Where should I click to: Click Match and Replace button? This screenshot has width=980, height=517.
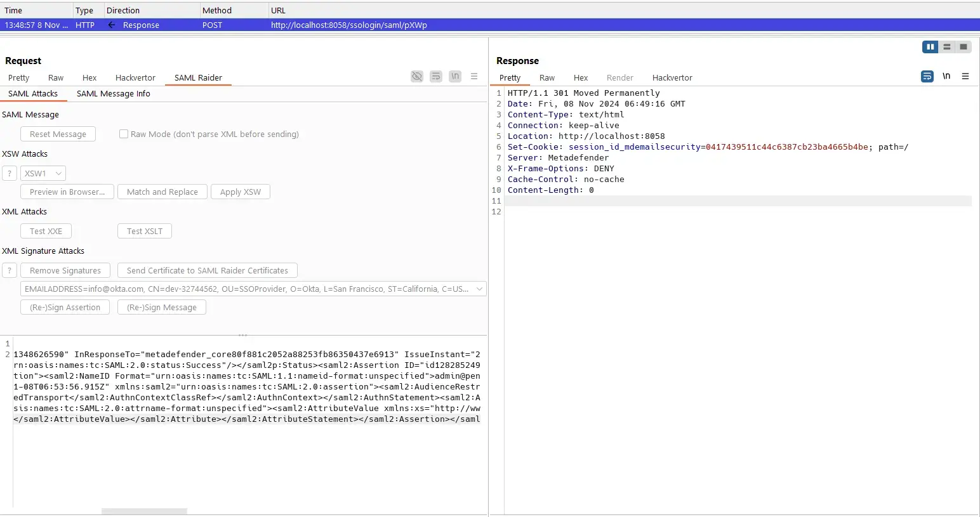pyautogui.click(x=162, y=192)
